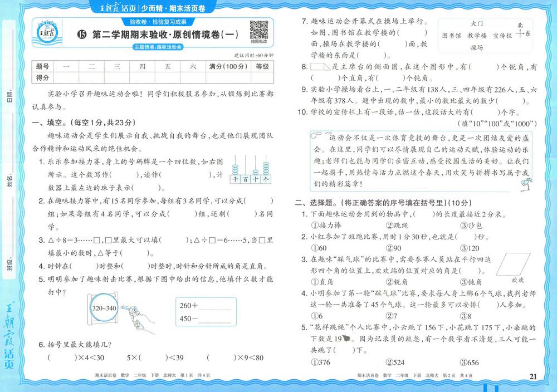Click the 320~340 magnifier target picture

click(x=104, y=308)
